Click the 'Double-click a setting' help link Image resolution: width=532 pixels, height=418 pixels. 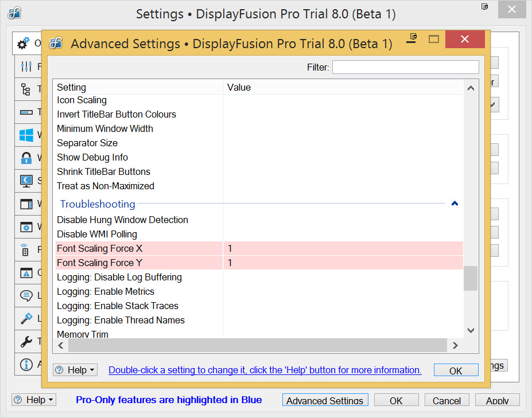(265, 370)
